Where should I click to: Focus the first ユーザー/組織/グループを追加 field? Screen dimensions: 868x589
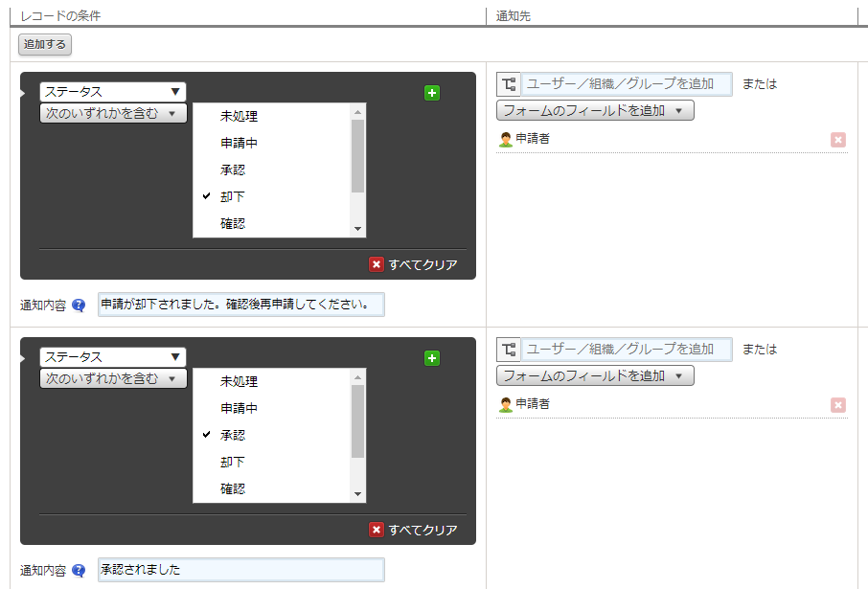click(x=627, y=84)
